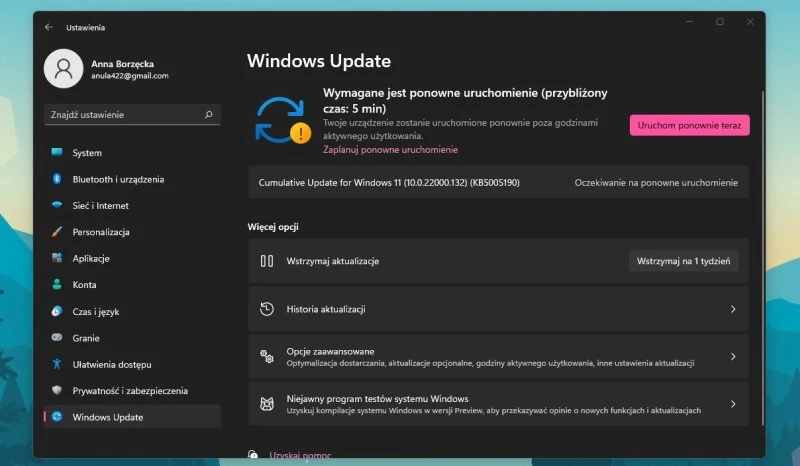Click the Uzyskaj pomoc link

click(x=300, y=455)
